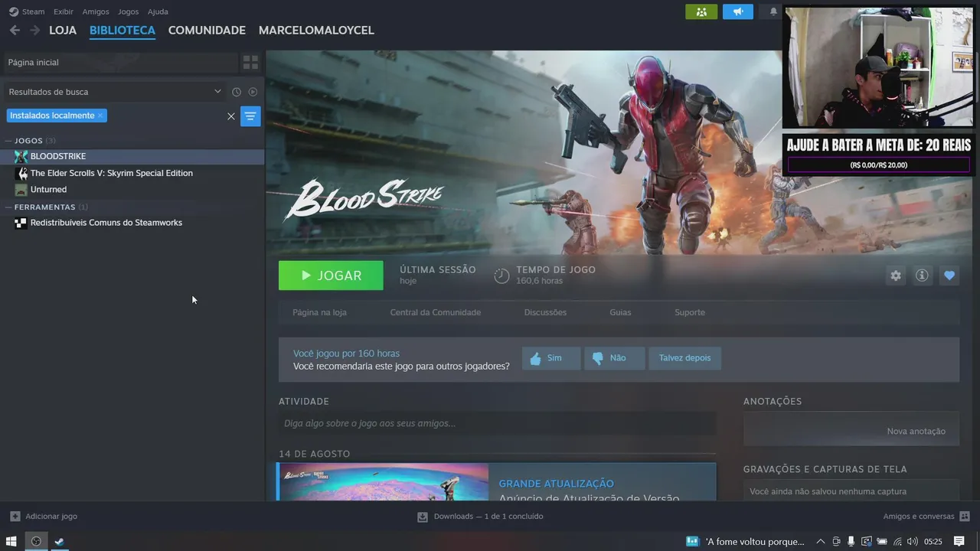Select the BIBLIOTECA tab
The height and width of the screenshot is (551, 980).
coord(122,30)
